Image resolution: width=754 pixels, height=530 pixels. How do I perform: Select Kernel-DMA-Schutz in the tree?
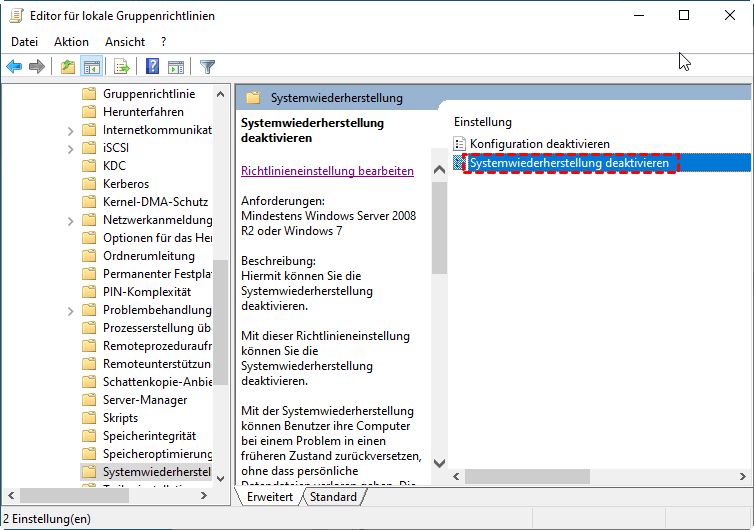coord(155,202)
